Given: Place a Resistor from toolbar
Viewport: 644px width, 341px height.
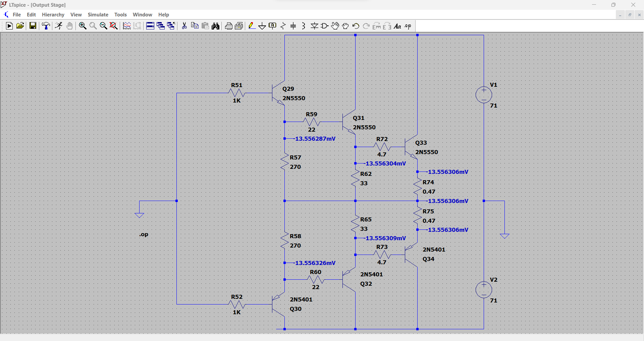Looking at the screenshot, I should (x=283, y=26).
